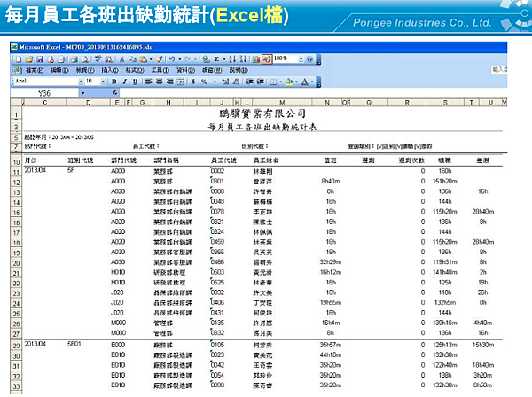Open Print Preview icon
The width and height of the screenshot is (532, 397).
(85, 59)
